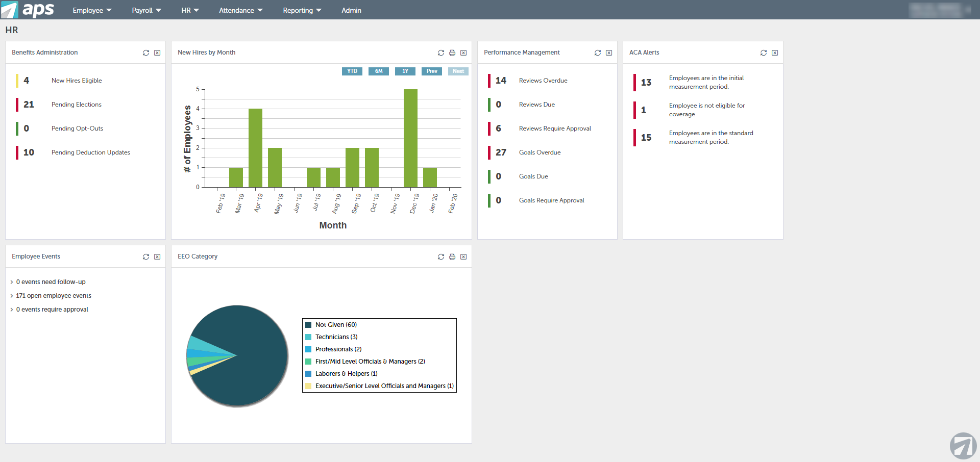Select the YTD chart range

(x=352, y=71)
